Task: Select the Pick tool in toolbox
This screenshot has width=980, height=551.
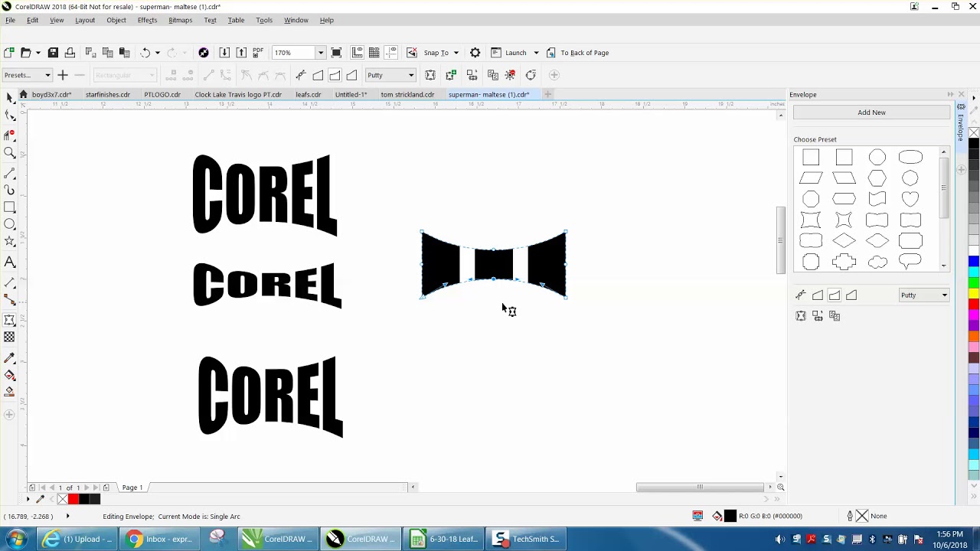Action: pyautogui.click(x=10, y=97)
